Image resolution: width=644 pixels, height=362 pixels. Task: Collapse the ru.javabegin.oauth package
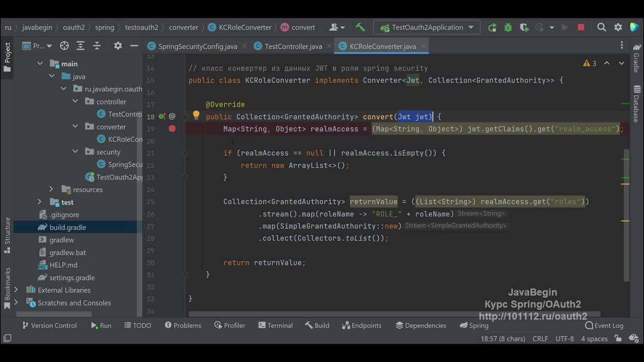(63, 88)
